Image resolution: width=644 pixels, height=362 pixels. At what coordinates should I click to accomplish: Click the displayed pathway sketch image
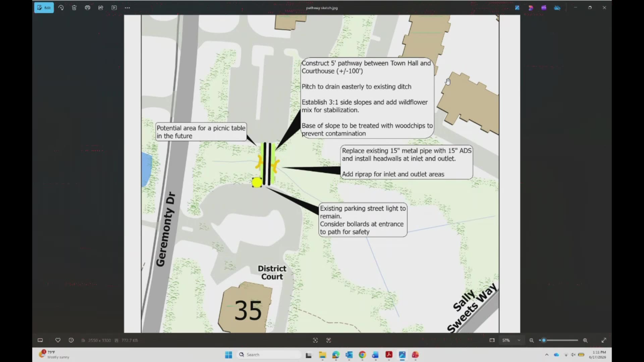[322, 174]
